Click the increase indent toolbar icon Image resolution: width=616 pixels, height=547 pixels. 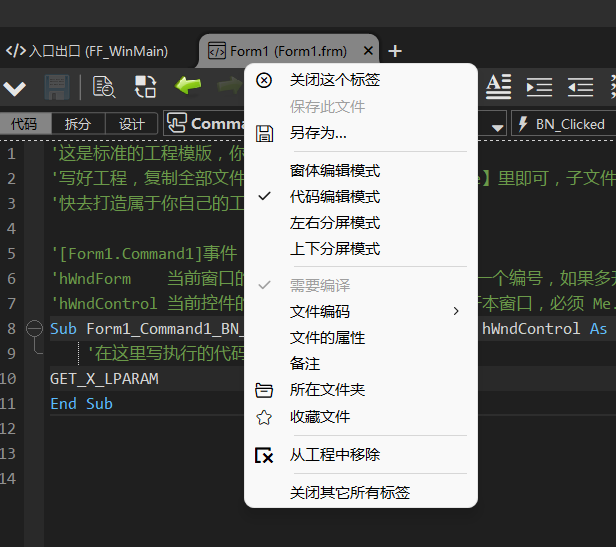(x=539, y=87)
